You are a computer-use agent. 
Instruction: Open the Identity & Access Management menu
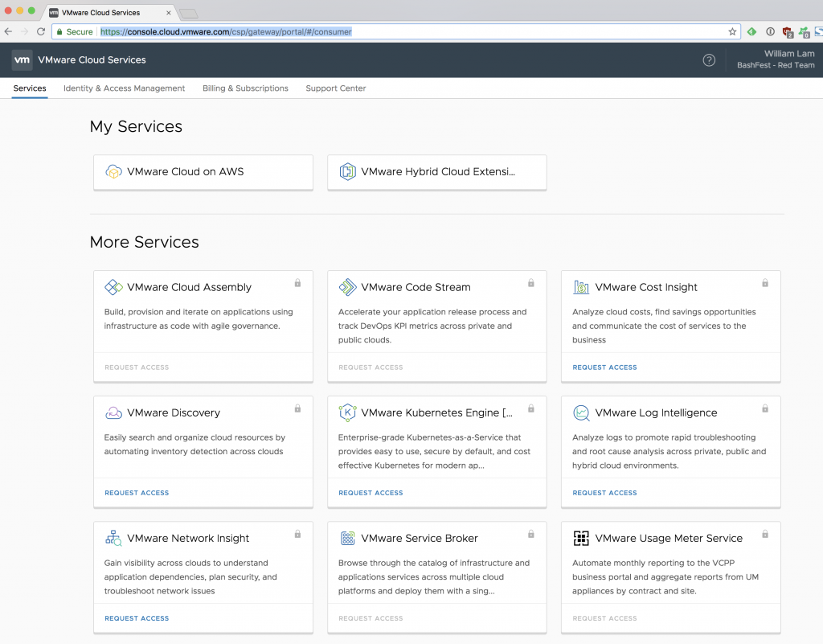pyautogui.click(x=124, y=88)
